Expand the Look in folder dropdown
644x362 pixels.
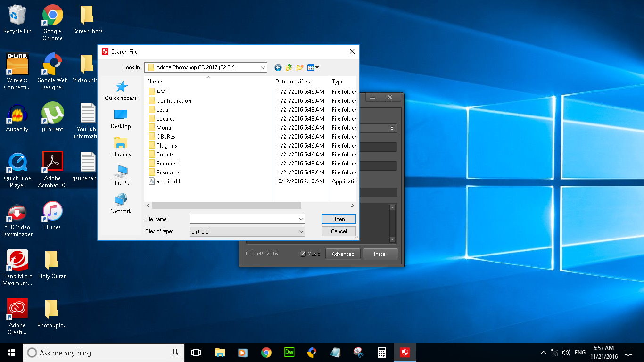click(263, 67)
